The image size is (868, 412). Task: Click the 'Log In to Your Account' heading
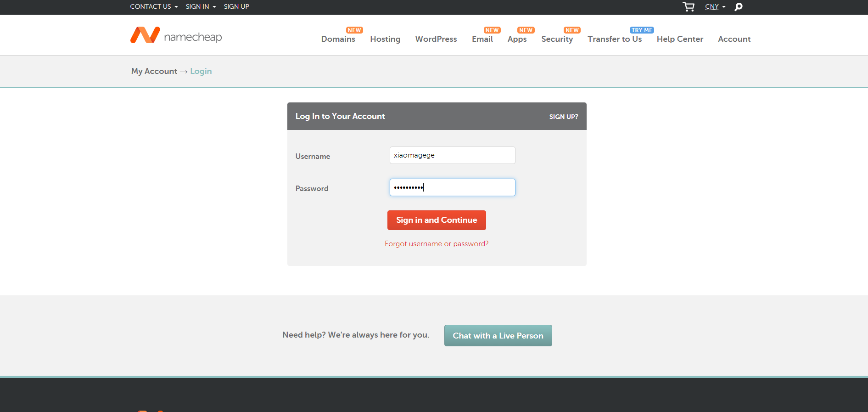tap(340, 116)
